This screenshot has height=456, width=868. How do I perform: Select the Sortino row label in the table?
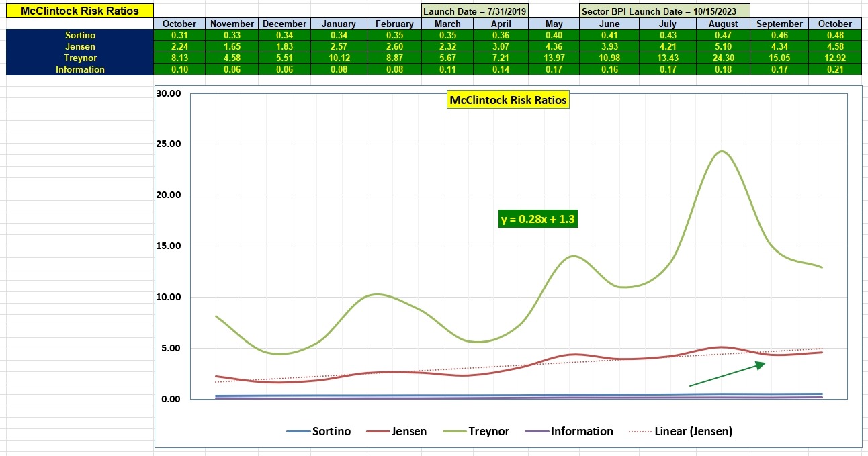[x=80, y=35]
